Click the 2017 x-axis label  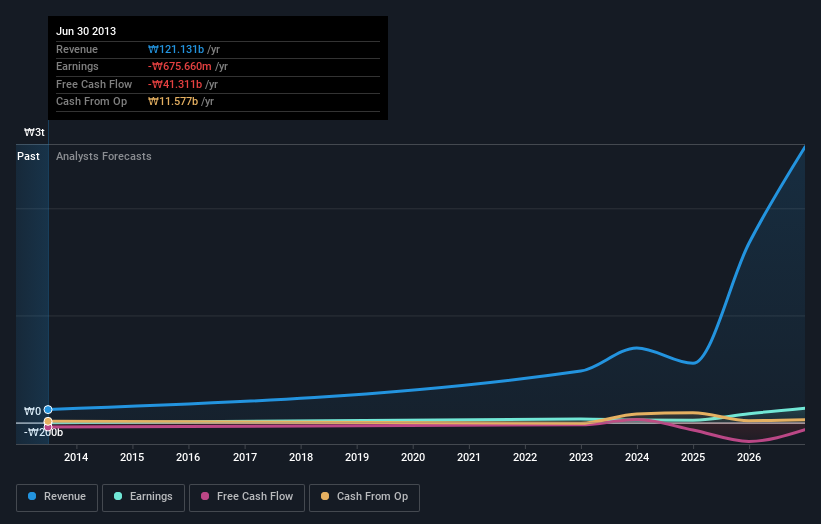pyautogui.click(x=245, y=458)
